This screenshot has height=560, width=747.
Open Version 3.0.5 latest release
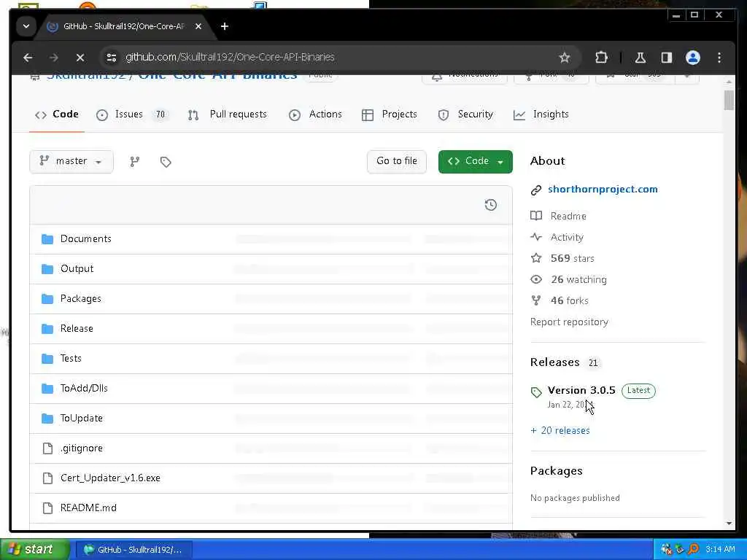tap(581, 391)
